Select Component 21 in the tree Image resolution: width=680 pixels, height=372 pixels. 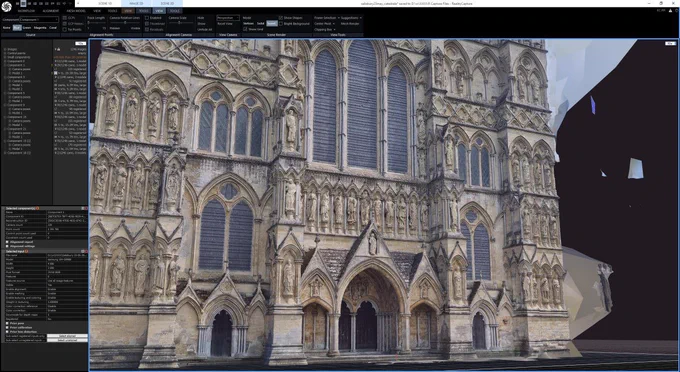click(16, 129)
